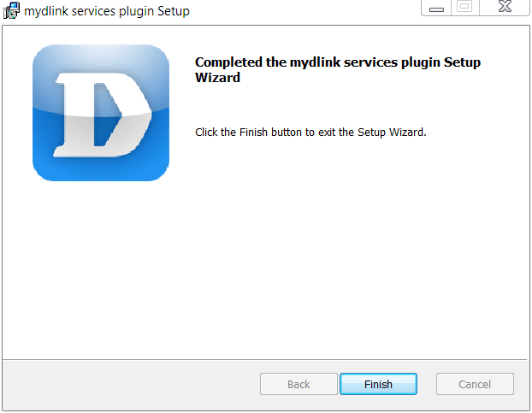Finish and exit the Setup Wizard

click(378, 384)
